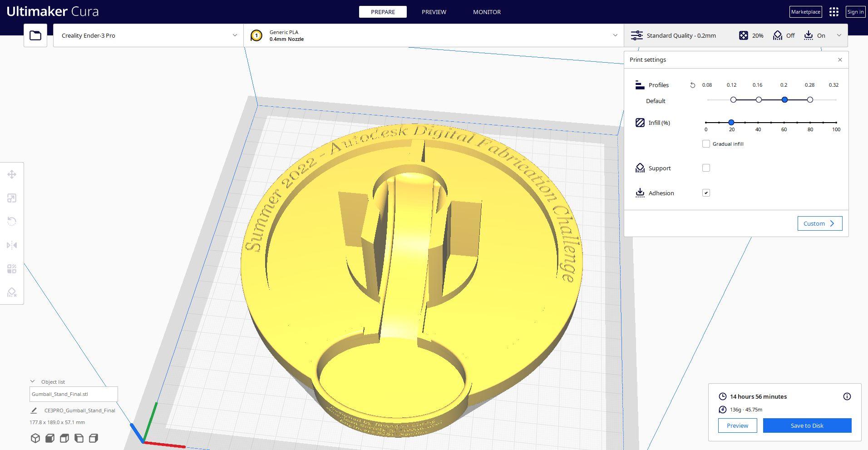This screenshot has width=868, height=450.
Task: Select 0.16 layer height profile
Action: [759, 100]
